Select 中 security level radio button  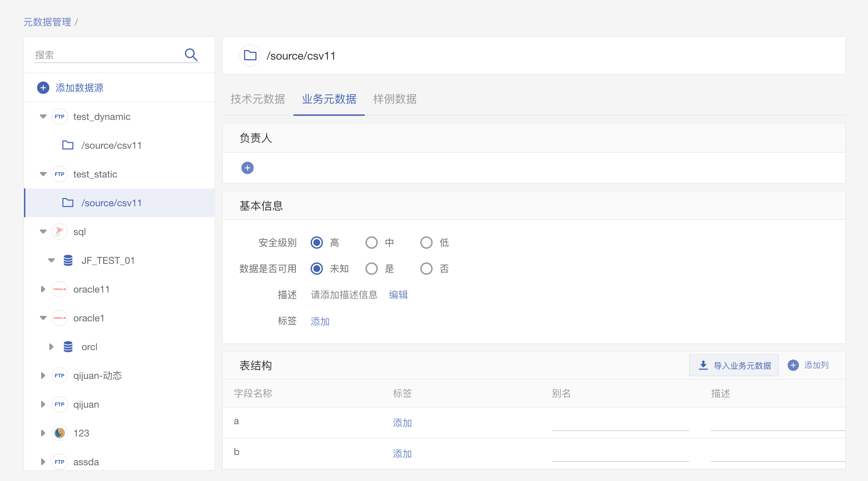tap(371, 243)
